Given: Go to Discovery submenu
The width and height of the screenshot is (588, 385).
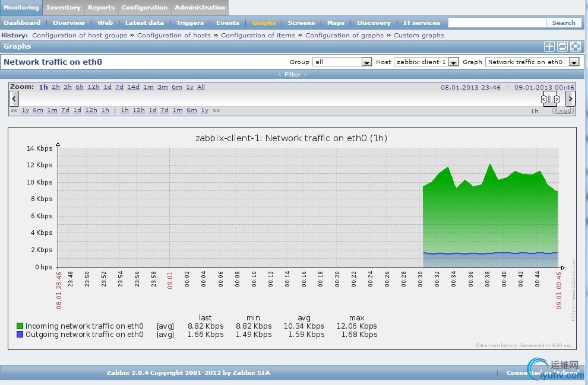Looking at the screenshot, I should pyautogui.click(x=374, y=23).
